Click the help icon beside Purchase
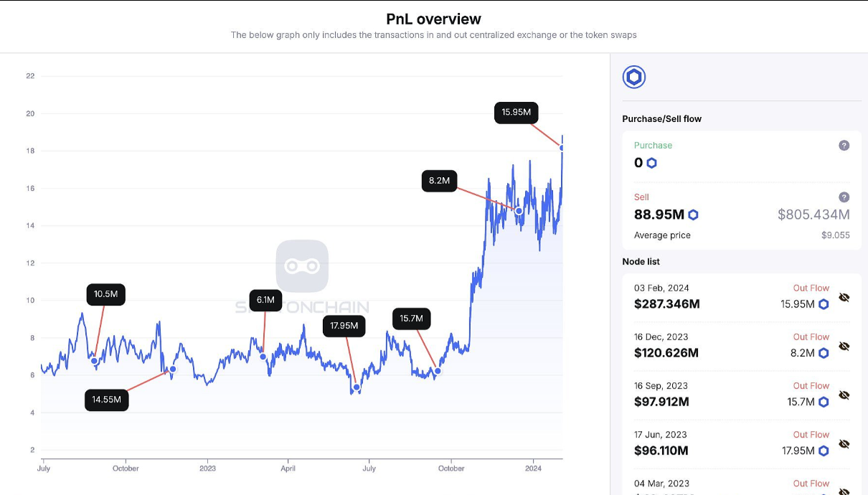Screen dimensions: 868x495 844,146
